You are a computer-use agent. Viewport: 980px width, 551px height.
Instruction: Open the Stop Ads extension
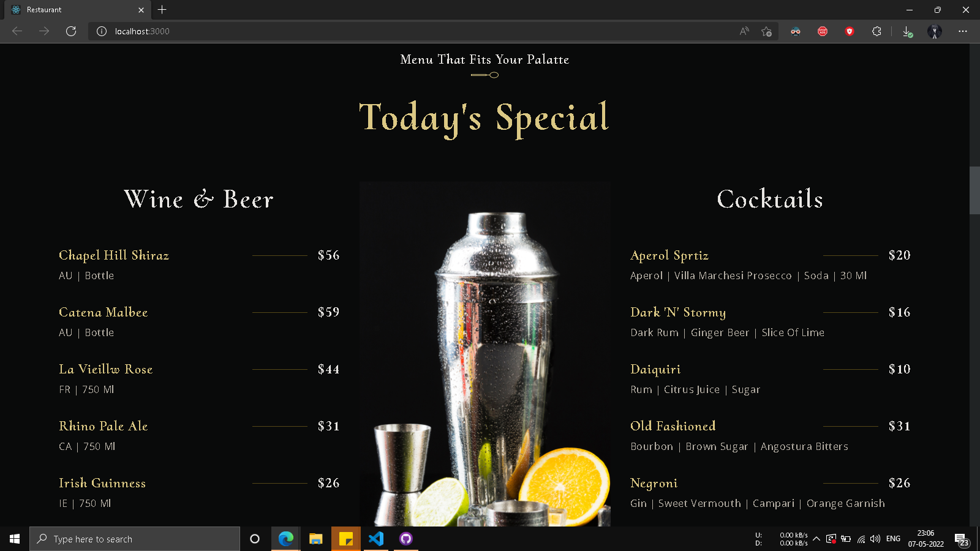click(x=823, y=31)
